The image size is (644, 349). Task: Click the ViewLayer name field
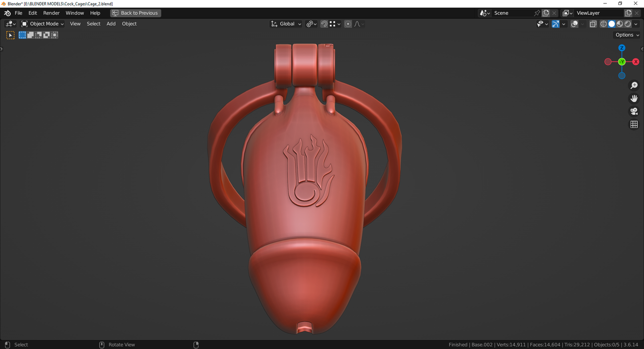(x=599, y=13)
